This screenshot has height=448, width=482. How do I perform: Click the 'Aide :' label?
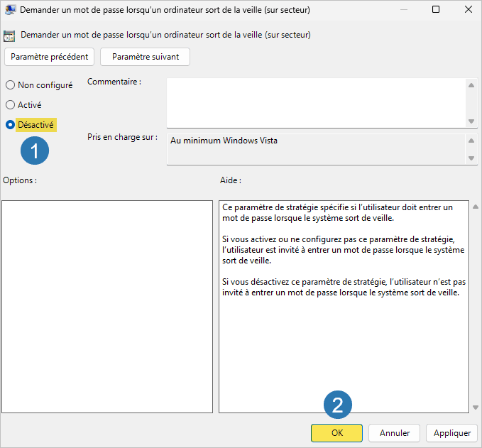(231, 180)
